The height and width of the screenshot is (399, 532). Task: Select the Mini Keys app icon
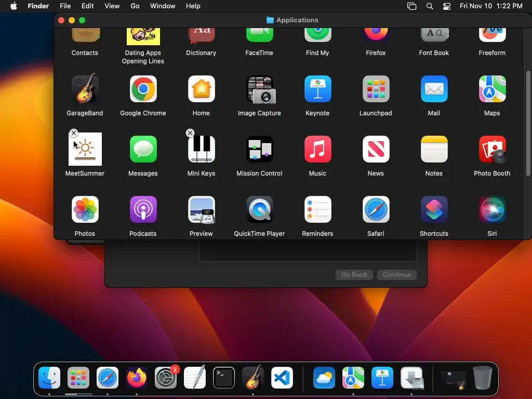[201, 149]
